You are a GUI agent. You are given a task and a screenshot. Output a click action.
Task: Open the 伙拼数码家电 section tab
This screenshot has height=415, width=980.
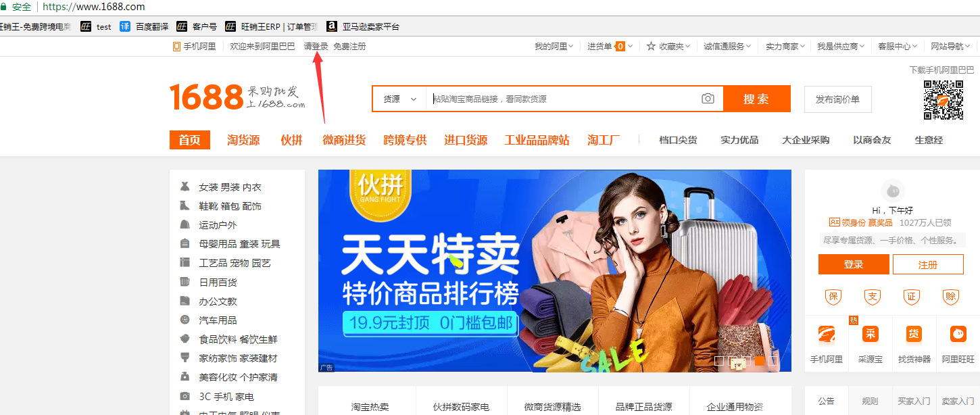point(461,406)
